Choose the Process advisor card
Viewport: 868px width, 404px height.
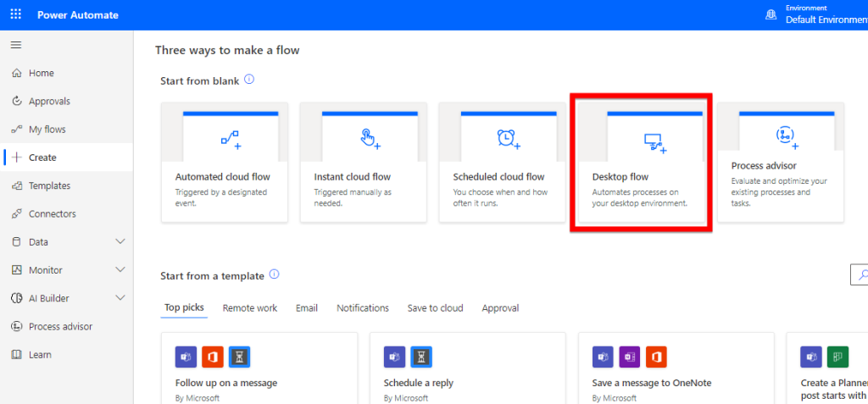point(781,162)
